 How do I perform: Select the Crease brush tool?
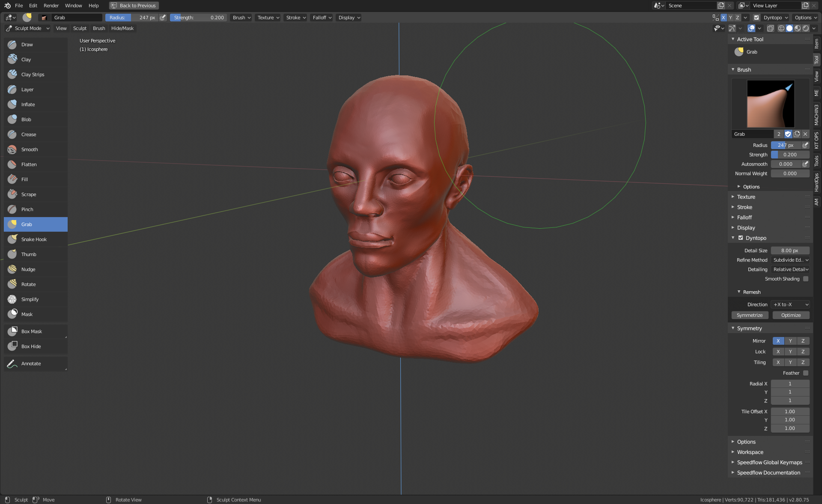pyautogui.click(x=29, y=134)
